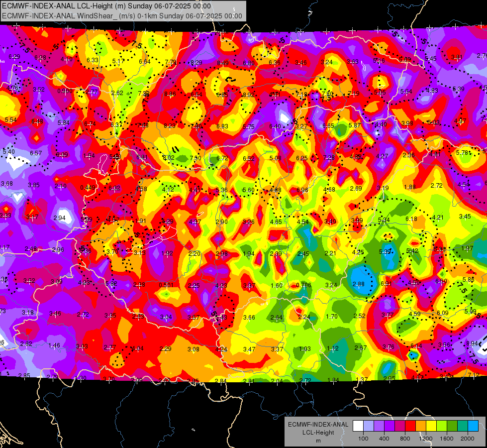Click the wind shear value 8.29
Screen dimensions: 487x448
pos(196,63)
